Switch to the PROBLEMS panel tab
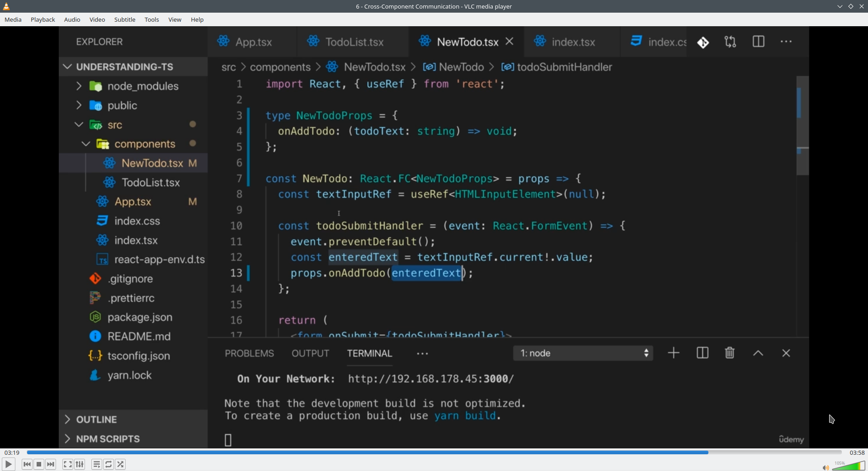Screen dimensions: 868x471 (x=250, y=353)
